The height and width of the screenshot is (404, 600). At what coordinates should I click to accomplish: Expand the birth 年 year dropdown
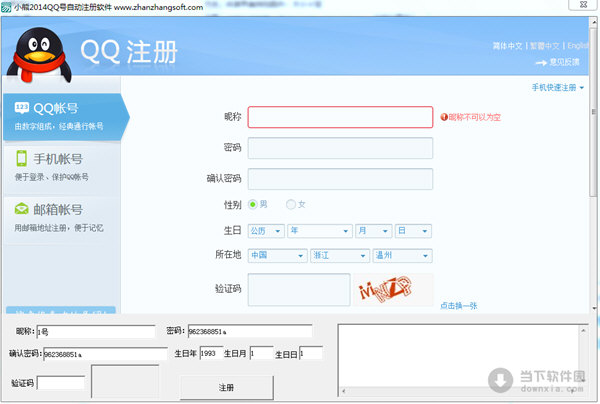pos(319,230)
